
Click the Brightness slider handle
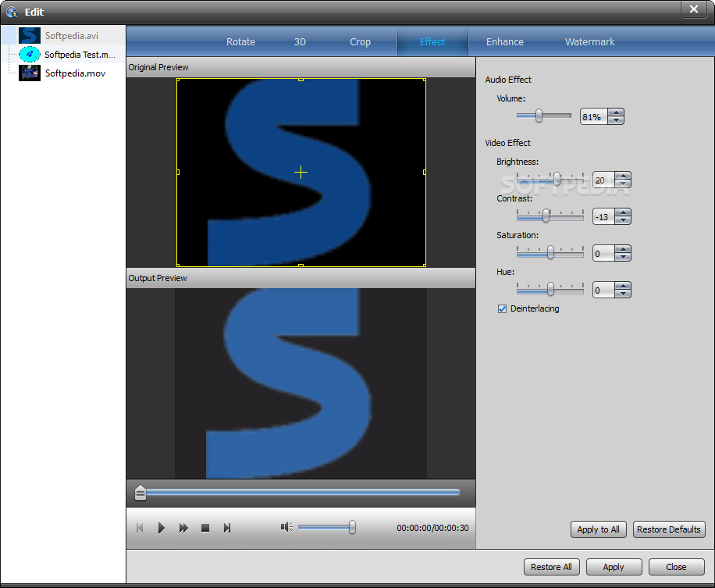pyautogui.click(x=557, y=179)
